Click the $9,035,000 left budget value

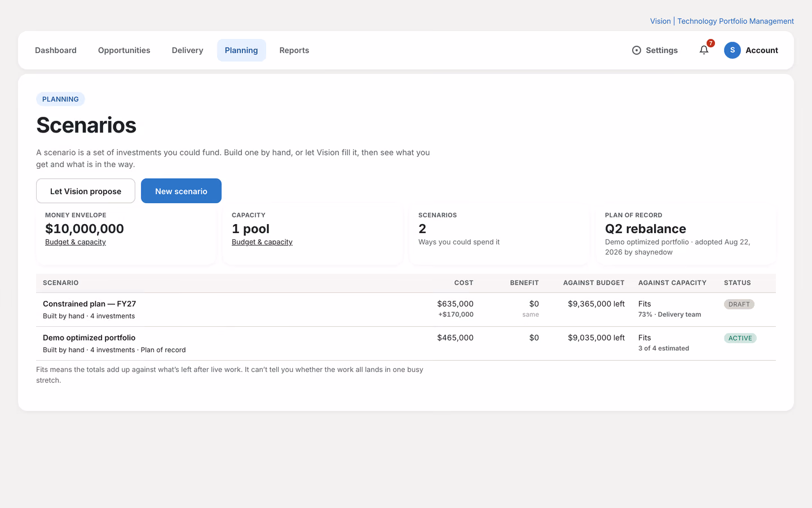pyautogui.click(x=596, y=338)
